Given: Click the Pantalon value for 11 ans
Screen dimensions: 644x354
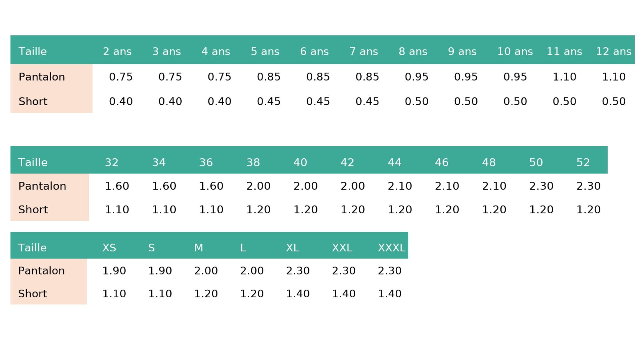Looking at the screenshot, I should pyautogui.click(x=564, y=77).
